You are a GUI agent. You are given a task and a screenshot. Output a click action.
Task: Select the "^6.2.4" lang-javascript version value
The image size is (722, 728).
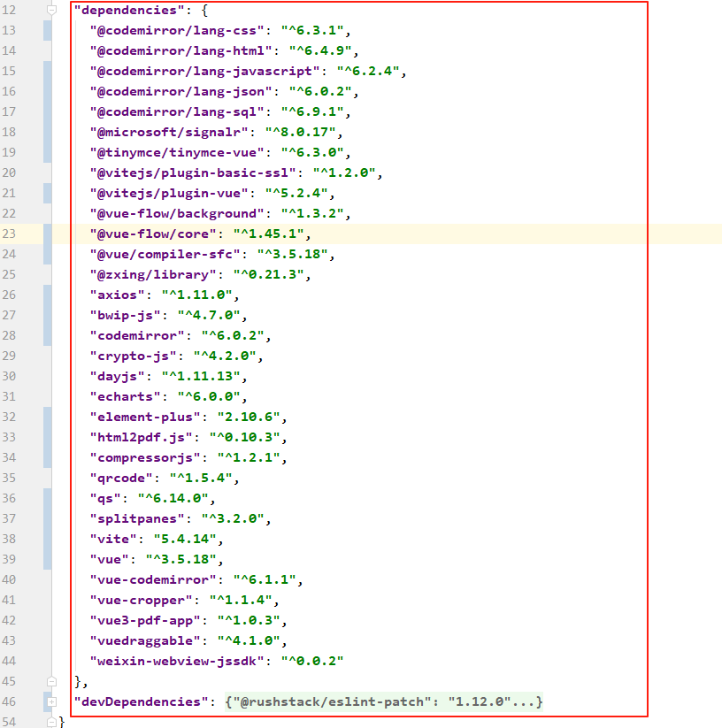[368, 71]
